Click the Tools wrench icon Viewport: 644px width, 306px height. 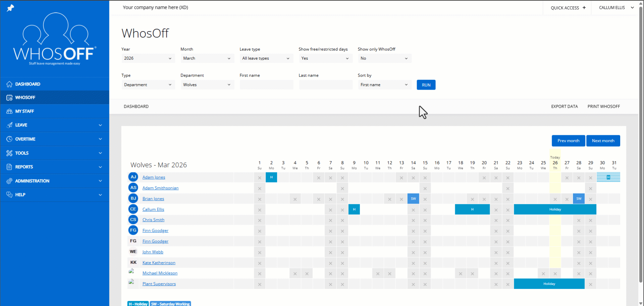pos(9,153)
